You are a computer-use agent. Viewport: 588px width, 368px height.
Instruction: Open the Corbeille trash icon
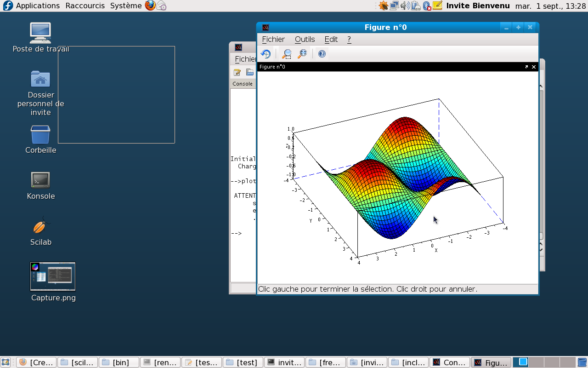[x=40, y=135]
